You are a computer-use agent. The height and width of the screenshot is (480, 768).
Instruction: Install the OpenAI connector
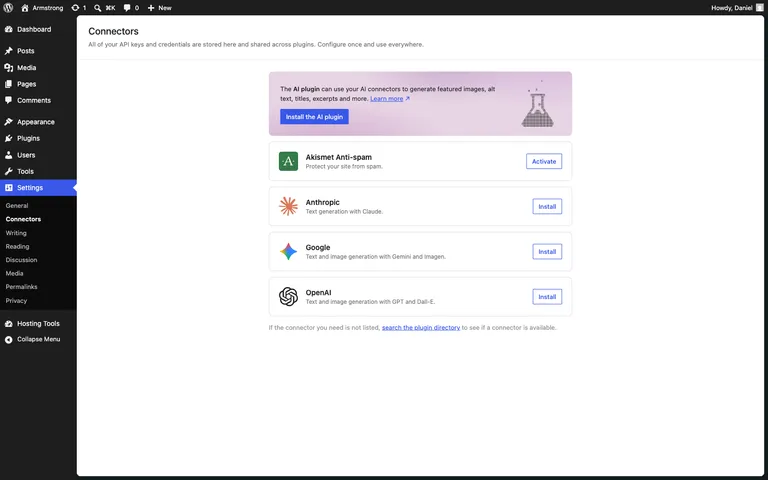547,296
